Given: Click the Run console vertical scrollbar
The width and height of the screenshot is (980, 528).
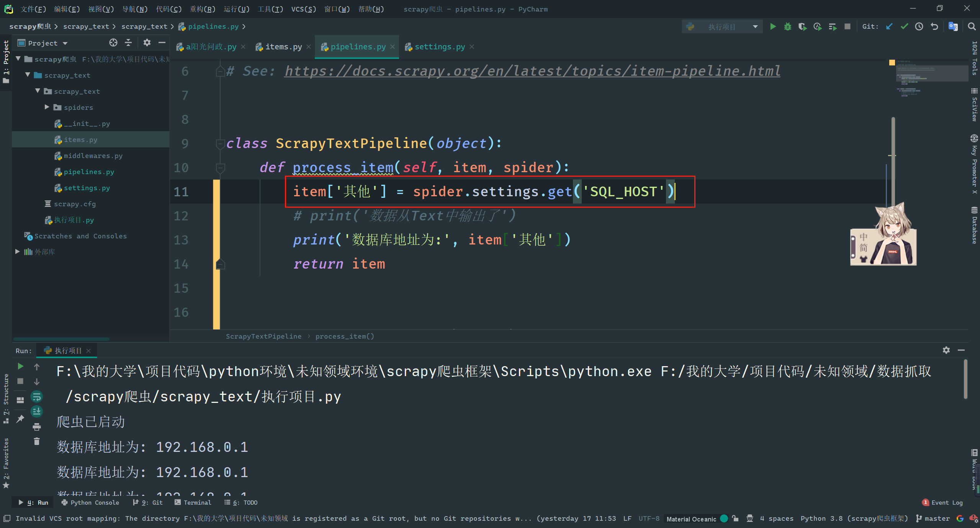Looking at the screenshot, I should 965,379.
